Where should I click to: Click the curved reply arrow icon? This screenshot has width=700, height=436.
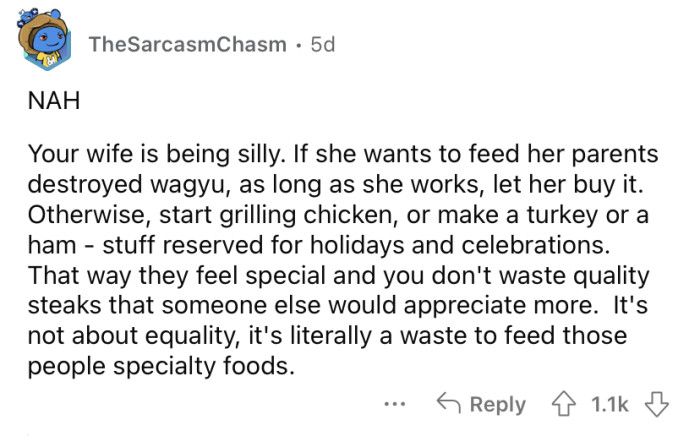pos(449,404)
